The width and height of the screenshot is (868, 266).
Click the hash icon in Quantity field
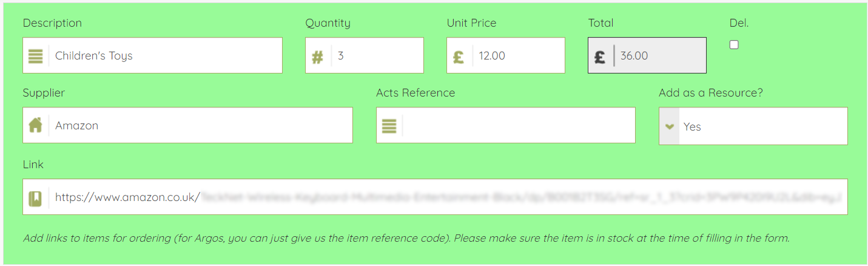click(317, 56)
